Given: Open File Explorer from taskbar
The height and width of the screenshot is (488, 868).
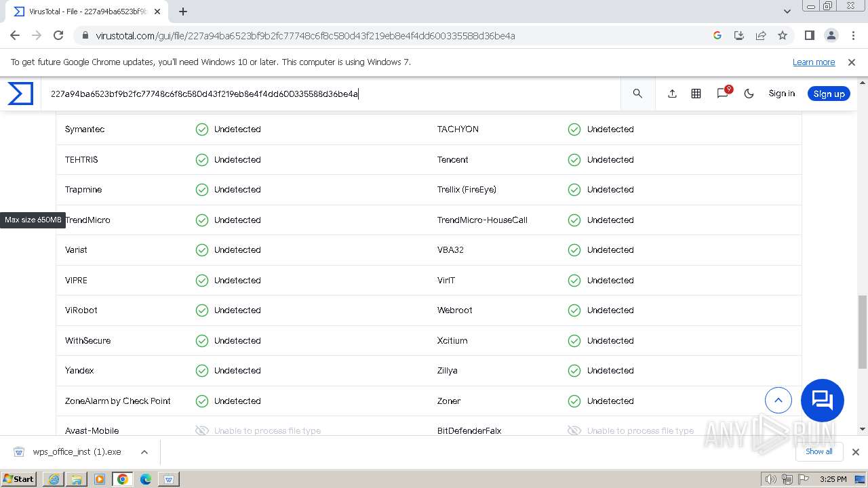Looking at the screenshot, I should click(x=77, y=479).
